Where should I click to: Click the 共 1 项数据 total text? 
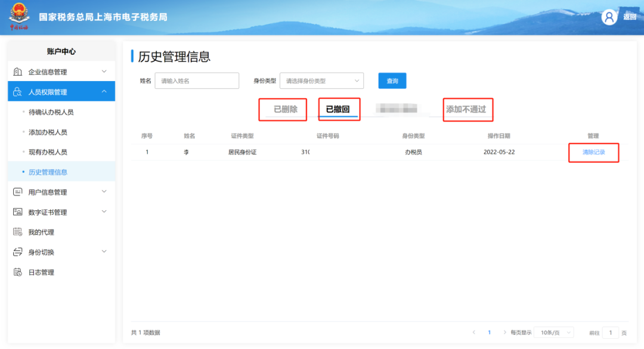(x=145, y=332)
